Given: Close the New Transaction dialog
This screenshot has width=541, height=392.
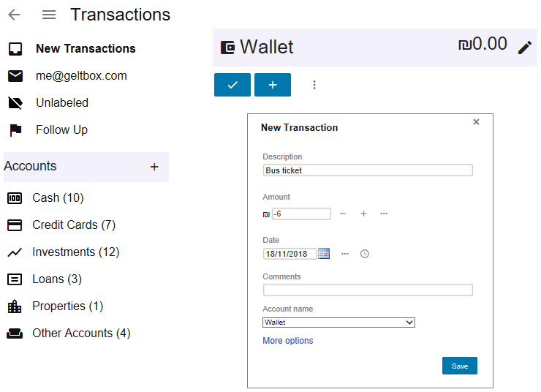Looking at the screenshot, I should point(476,122).
